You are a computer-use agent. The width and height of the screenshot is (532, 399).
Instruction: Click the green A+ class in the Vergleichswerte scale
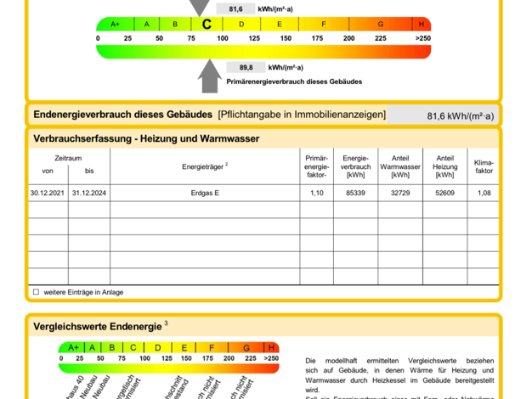(x=72, y=347)
